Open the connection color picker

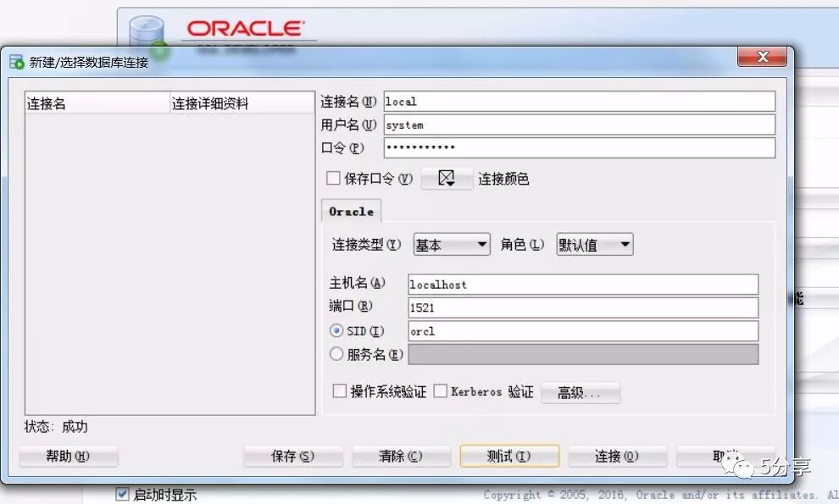(x=447, y=178)
